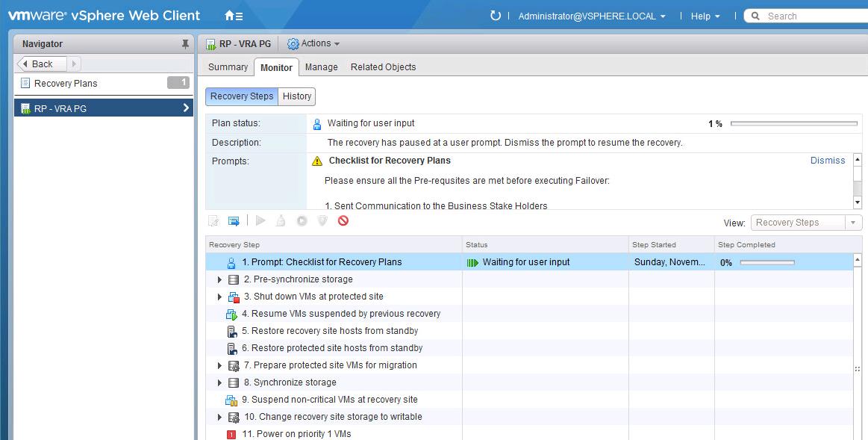Click the Actions gear icon
This screenshot has width=868, height=440.
tap(293, 44)
